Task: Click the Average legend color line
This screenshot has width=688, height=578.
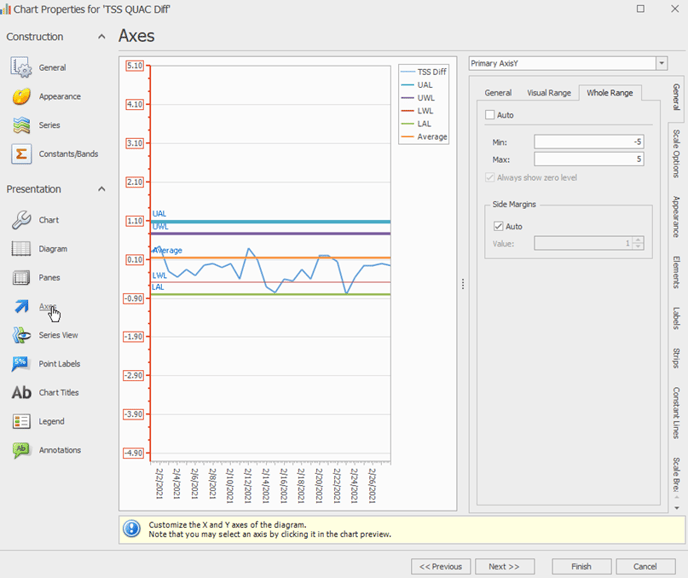Action: 408,136
